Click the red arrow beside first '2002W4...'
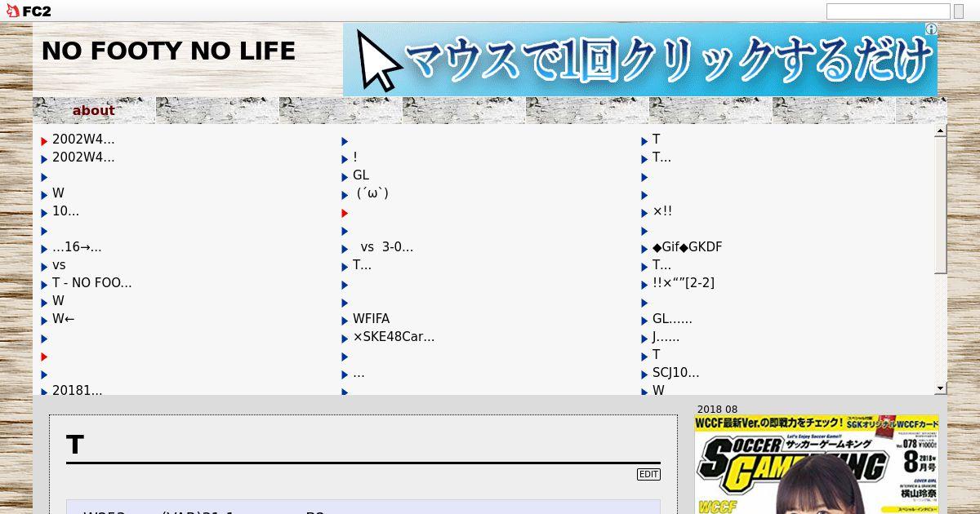 [x=44, y=141]
